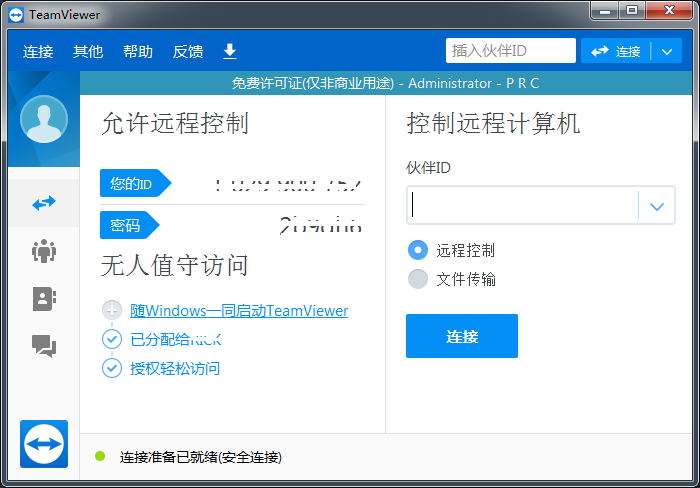Viewport: 700px width, 488px height.
Task: Expand the 伙伴ID dropdown arrow
Action: coord(656,206)
